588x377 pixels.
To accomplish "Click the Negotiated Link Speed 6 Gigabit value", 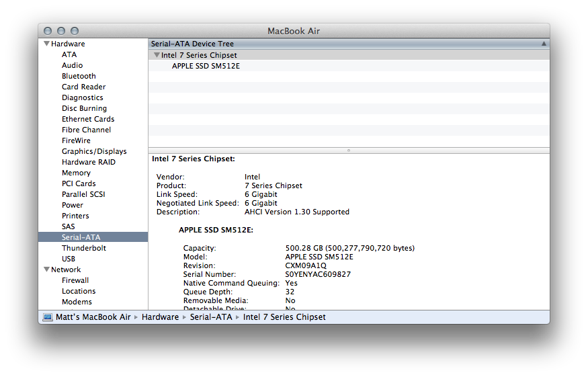I will pos(261,204).
